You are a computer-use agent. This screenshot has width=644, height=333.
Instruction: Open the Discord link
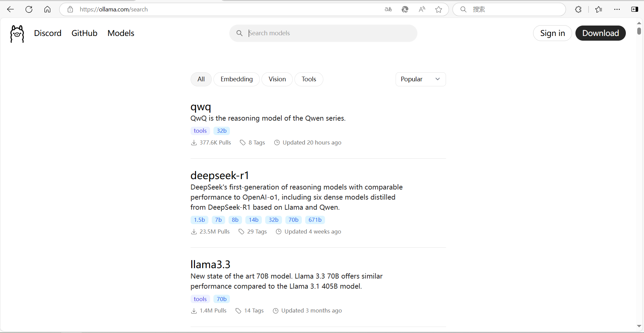[x=48, y=33]
